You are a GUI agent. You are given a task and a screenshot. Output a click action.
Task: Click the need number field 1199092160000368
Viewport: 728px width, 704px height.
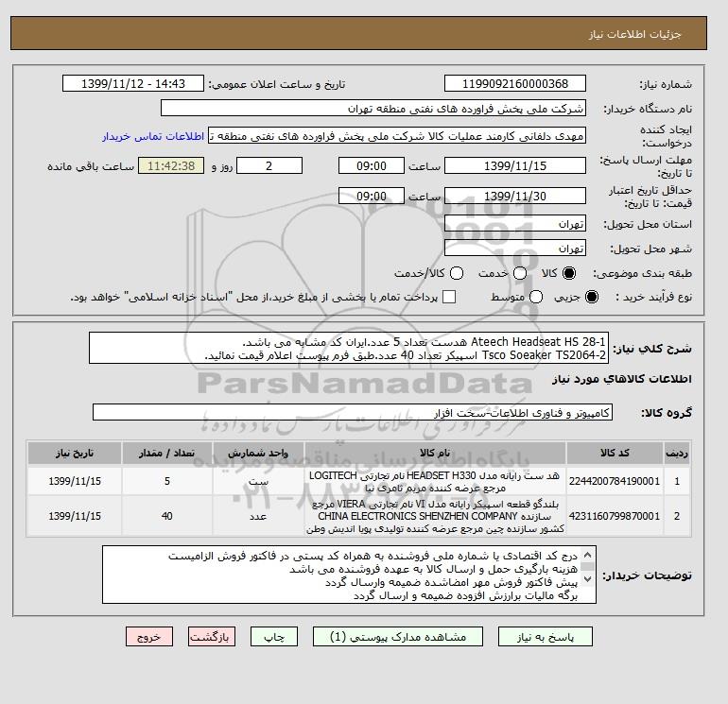[x=515, y=83]
